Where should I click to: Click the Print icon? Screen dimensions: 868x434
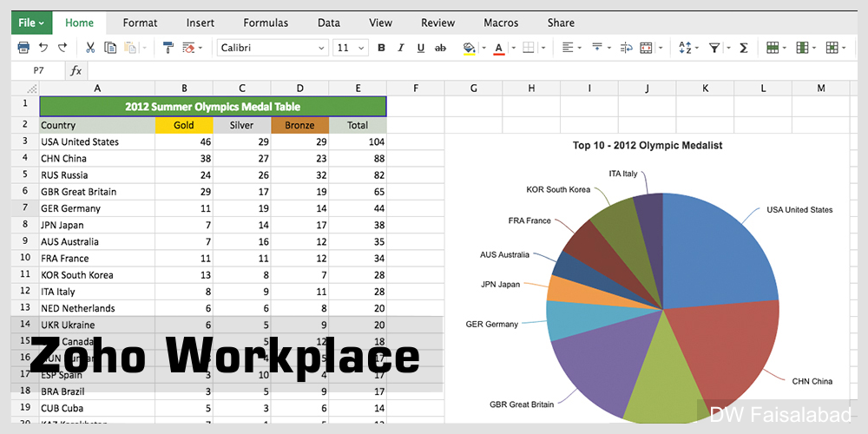coord(23,48)
